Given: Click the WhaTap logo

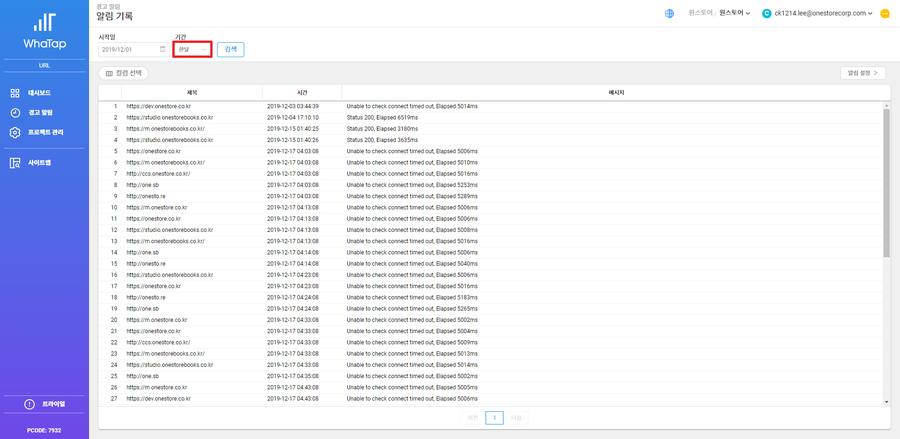Looking at the screenshot, I should click(x=44, y=31).
